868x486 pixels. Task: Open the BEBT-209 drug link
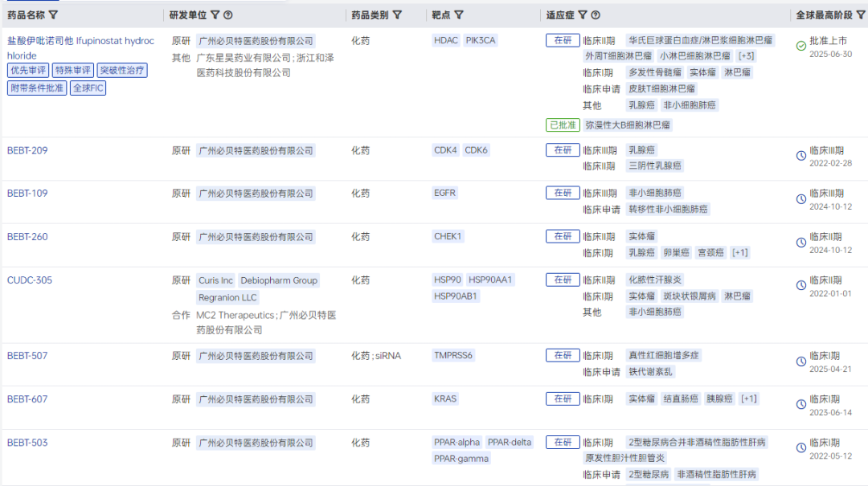(27, 150)
